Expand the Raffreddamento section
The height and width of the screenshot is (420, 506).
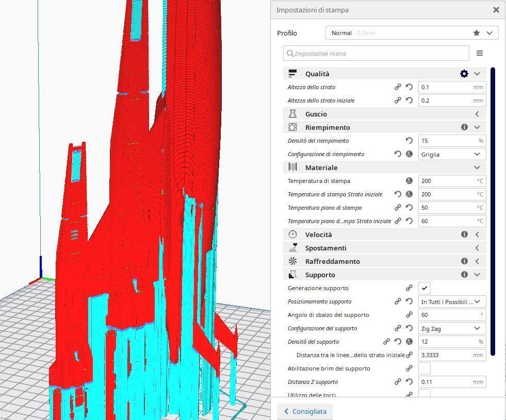tap(477, 261)
